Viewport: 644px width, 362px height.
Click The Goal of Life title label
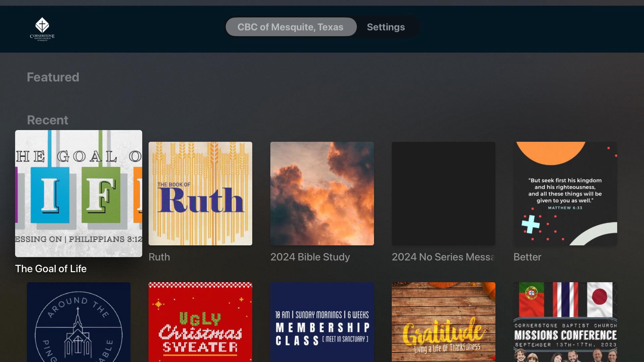(51, 268)
